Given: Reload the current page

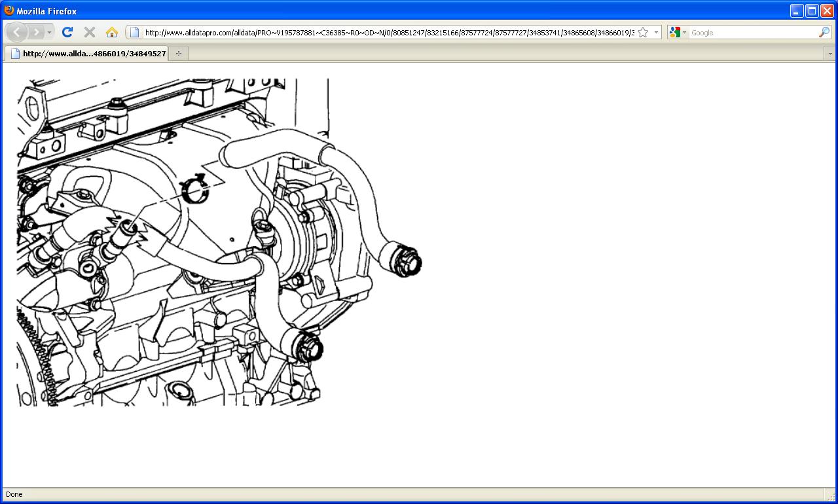Looking at the screenshot, I should pos(67,32).
